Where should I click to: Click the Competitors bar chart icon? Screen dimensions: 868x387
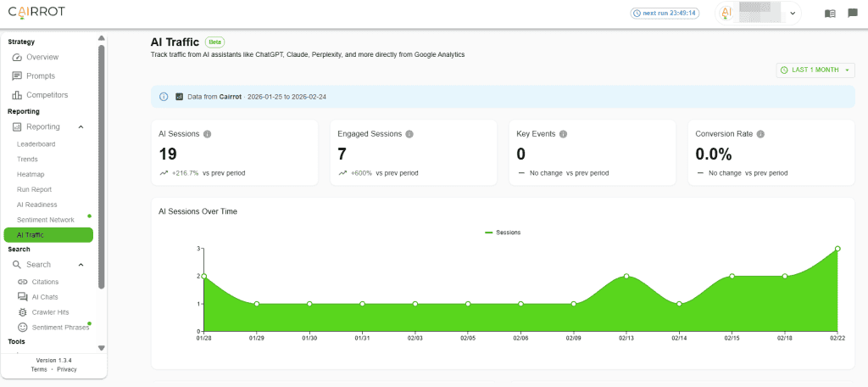click(x=17, y=95)
